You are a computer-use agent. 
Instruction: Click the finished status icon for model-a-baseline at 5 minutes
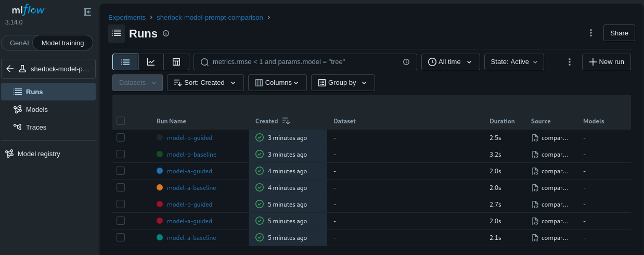coord(260,238)
